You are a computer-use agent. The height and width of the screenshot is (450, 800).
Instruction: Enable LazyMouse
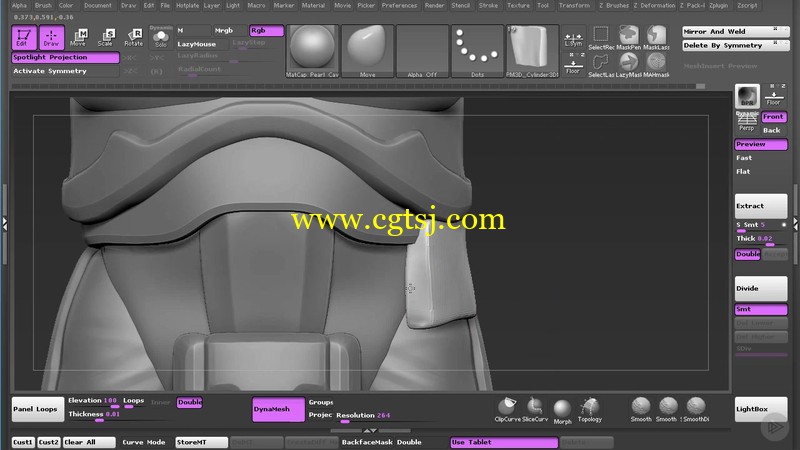click(x=202, y=44)
